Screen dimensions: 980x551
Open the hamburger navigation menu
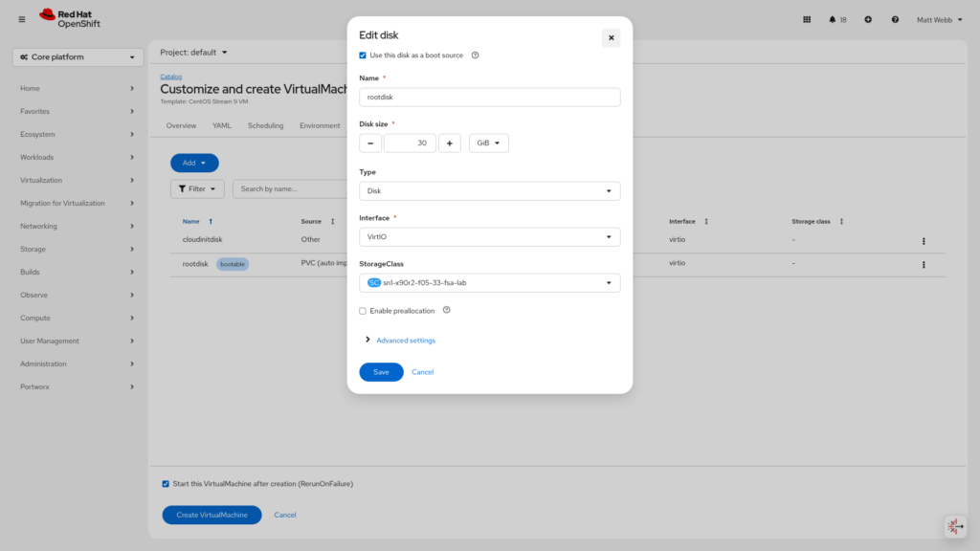(x=22, y=19)
